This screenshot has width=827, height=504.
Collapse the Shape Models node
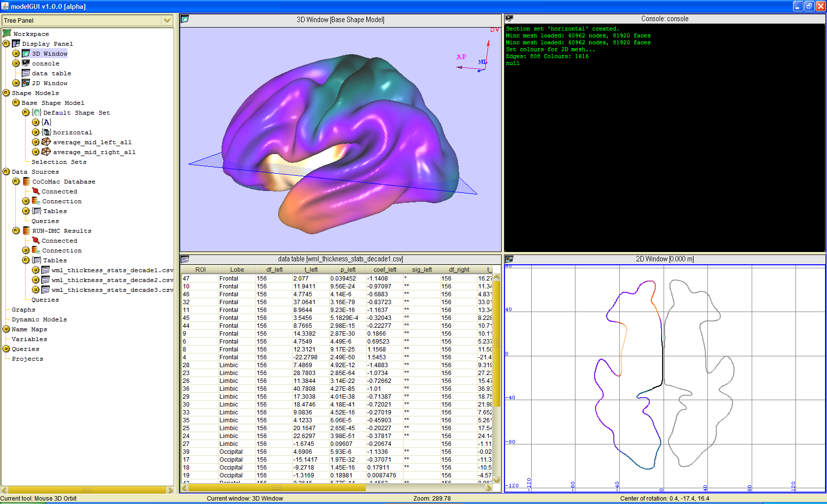[6, 93]
